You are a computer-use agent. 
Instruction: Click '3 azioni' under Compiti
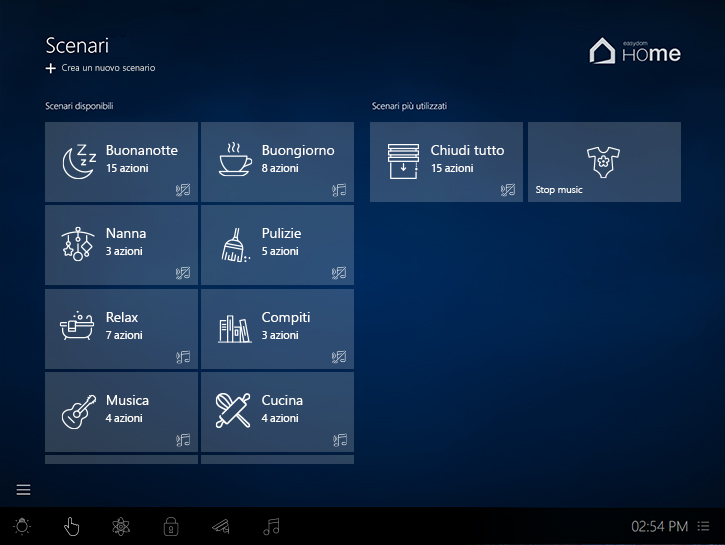tap(280, 335)
